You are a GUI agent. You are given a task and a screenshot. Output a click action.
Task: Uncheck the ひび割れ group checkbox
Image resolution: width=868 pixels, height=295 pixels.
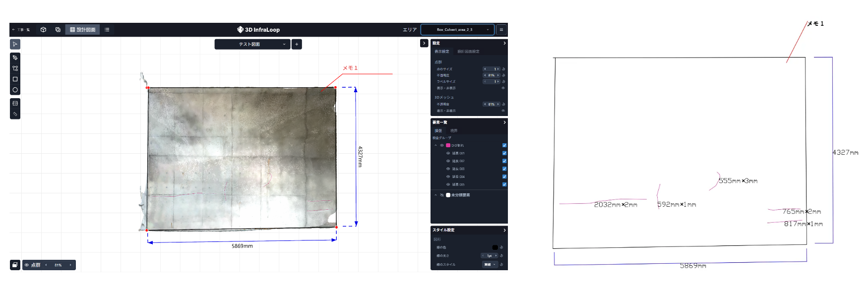(x=504, y=145)
